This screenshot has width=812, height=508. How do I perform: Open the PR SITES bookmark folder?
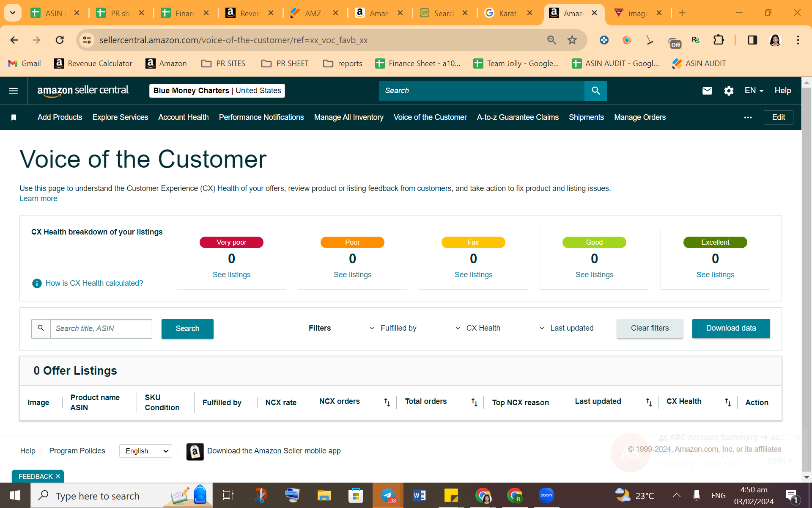tap(223, 63)
